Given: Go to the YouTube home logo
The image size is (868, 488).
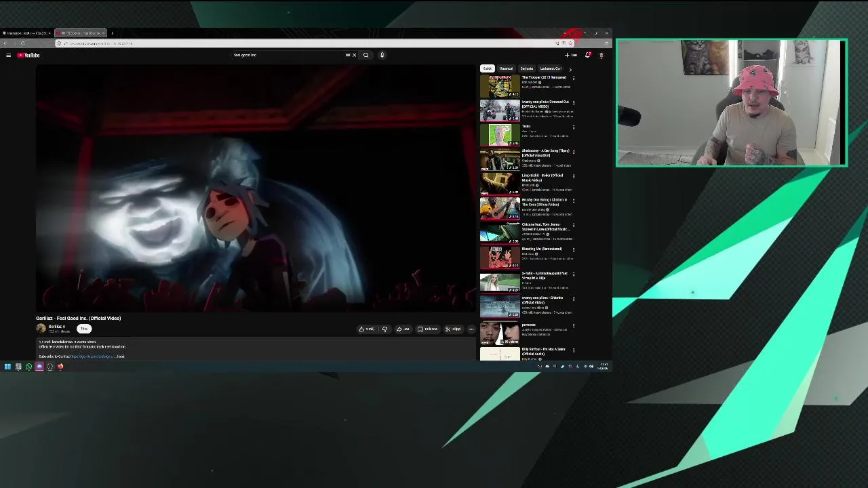Looking at the screenshot, I should click(28, 55).
